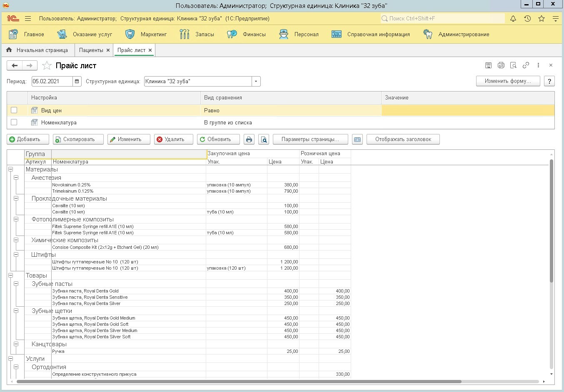Open the history clock icon
The width and height of the screenshot is (564, 392).
(x=527, y=19)
